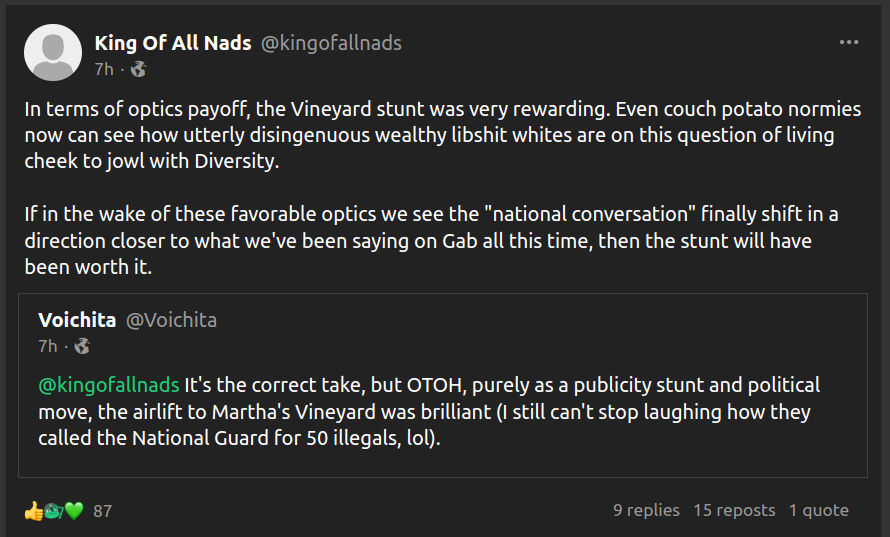This screenshot has height=537, width=890.
Task: Click the @Voichita handle in quoted post
Action: 171,320
